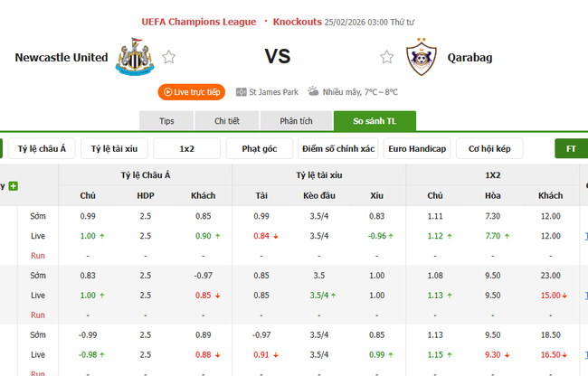Favorite Newcastle United with the star icon
588x376 pixels.
[x=169, y=57]
